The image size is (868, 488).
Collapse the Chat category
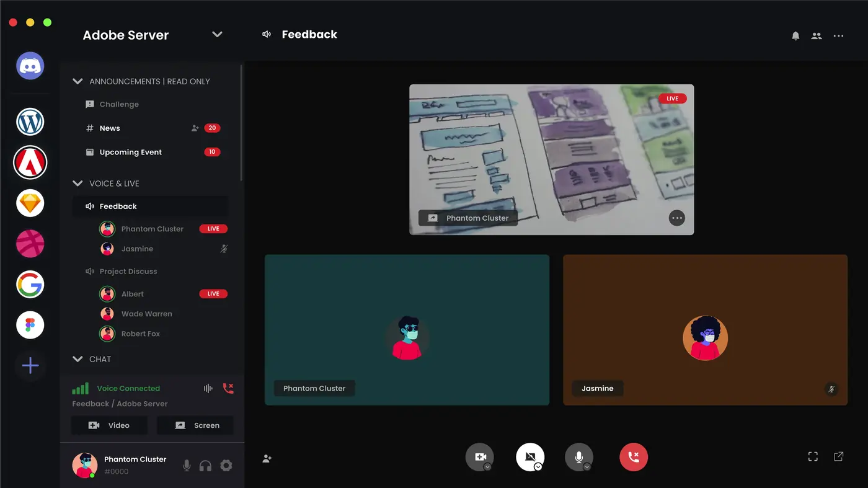pos(78,359)
